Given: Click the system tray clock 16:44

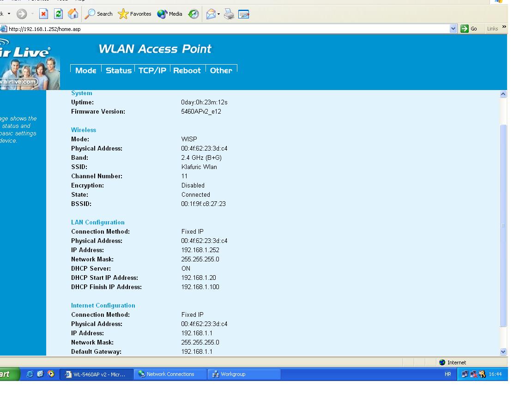Looking at the screenshot, I should 495,374.
